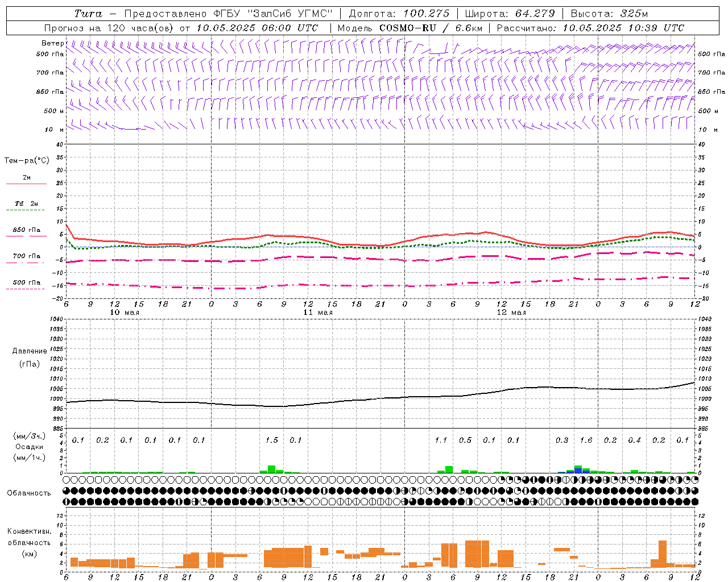
Task: Click the "Td 2м" dew point legend entry
Action: click(x=27, y=203)
